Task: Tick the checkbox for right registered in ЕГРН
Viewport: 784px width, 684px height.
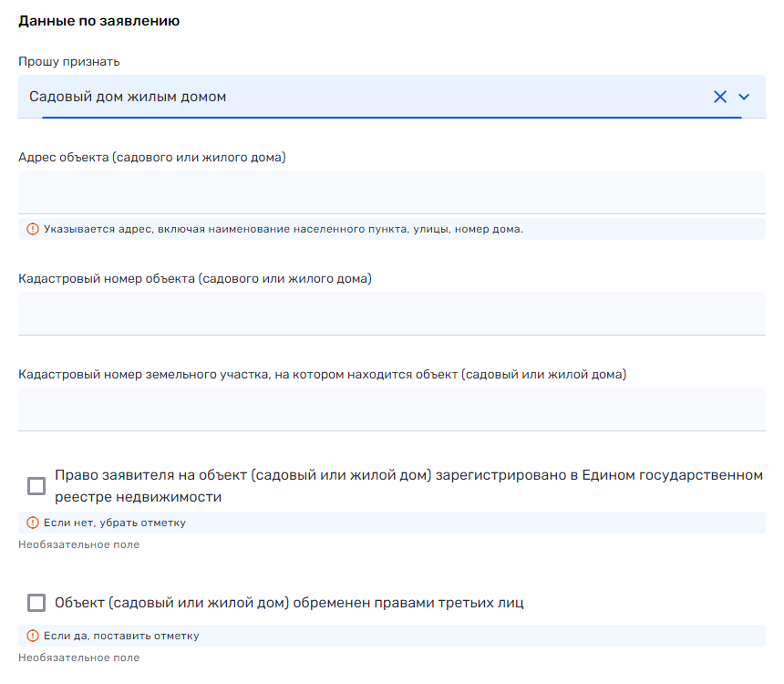Action: pos(36,486)
